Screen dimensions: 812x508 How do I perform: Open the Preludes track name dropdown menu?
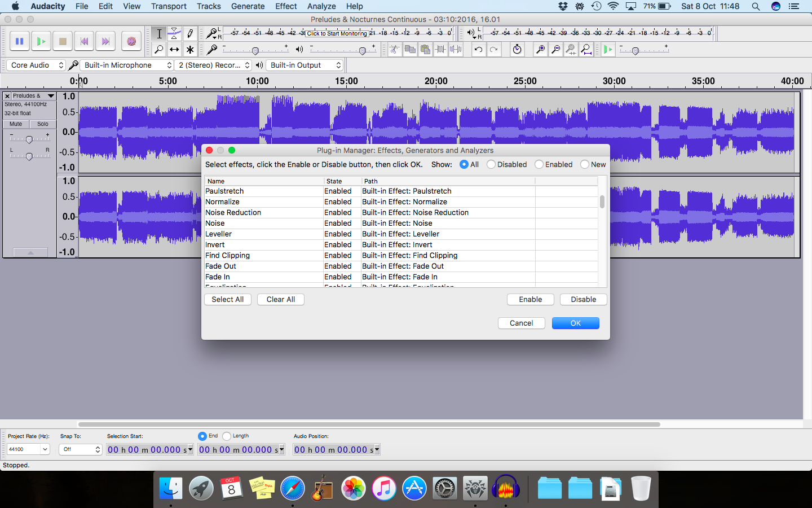[x=34, y=96]
